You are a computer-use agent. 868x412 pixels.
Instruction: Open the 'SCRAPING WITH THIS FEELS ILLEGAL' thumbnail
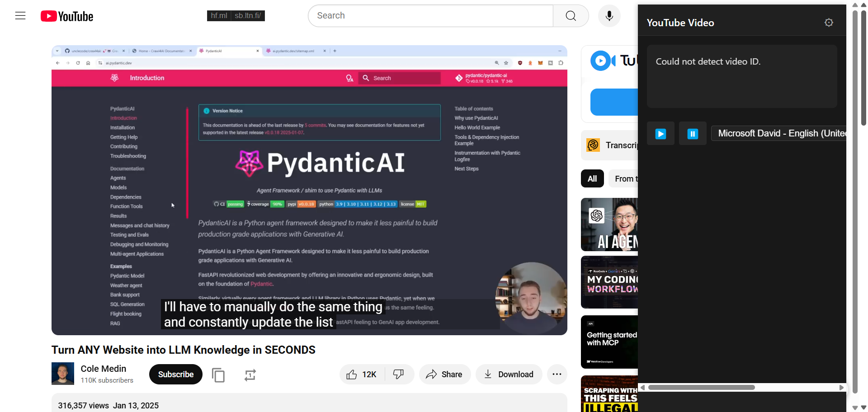[609, 393]
